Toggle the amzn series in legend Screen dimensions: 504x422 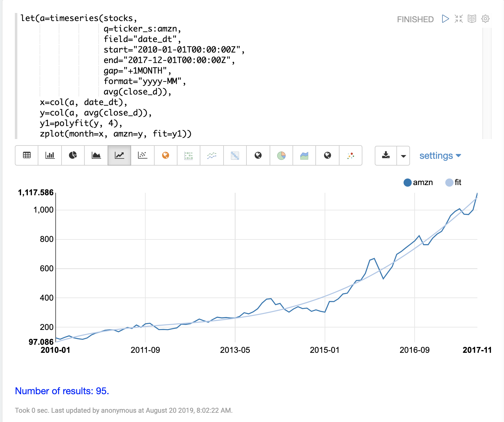(x=423, y=183)
